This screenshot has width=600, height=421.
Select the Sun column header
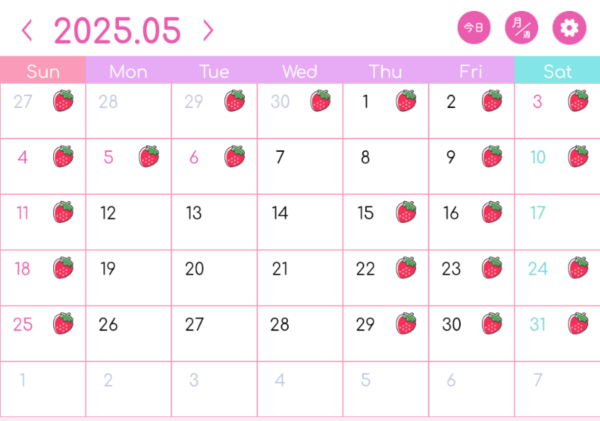(x=43, y=70)
